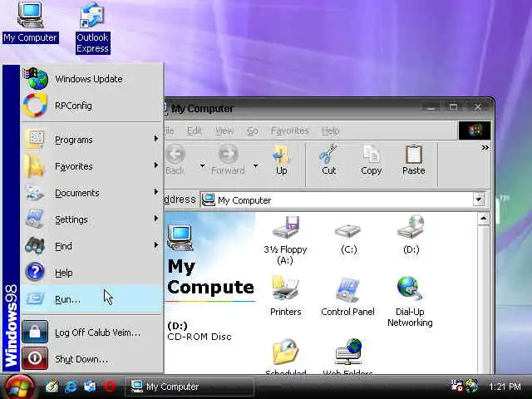The width and height of the screenshot is (532, 399).
Task: Select the Control Panel icon
Action: pos(347,298)
